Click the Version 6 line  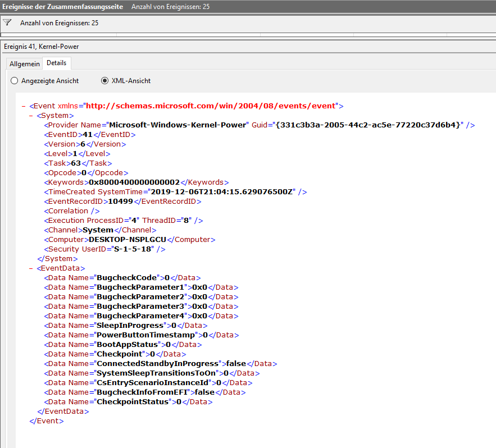85,144
